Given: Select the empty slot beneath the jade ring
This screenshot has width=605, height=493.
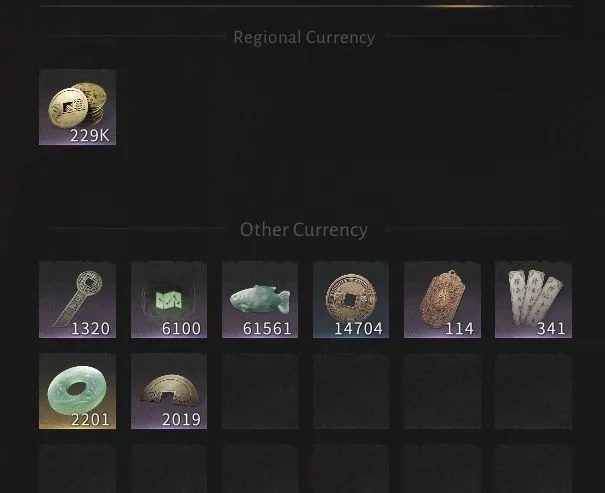Looking at the screenshot, I should [77, 469].
